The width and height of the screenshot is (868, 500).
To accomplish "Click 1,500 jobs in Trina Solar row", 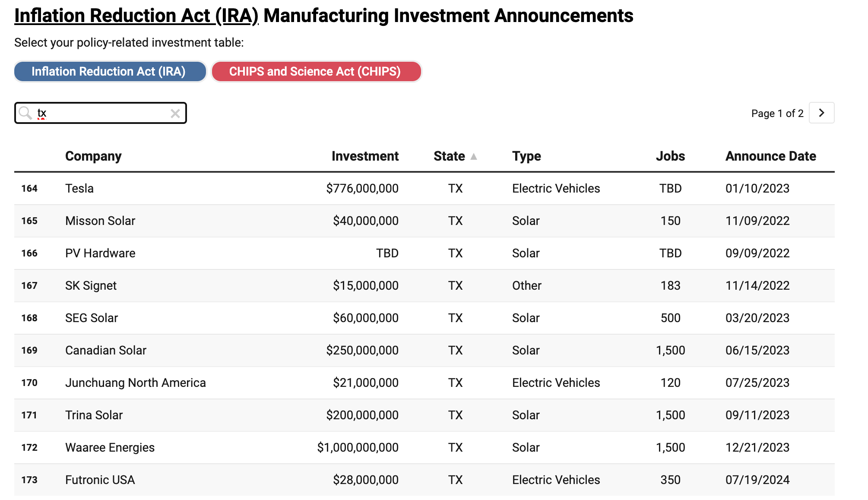I will point(670,415).
